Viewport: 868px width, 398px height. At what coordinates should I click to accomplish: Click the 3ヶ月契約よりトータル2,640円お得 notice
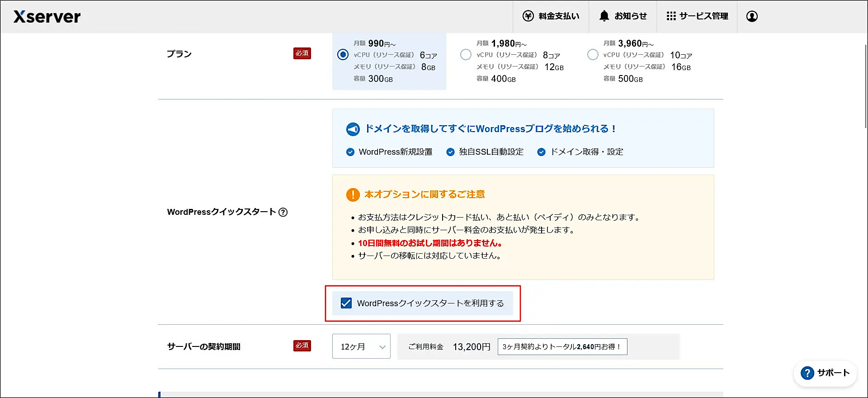click(x=562, y=347)
